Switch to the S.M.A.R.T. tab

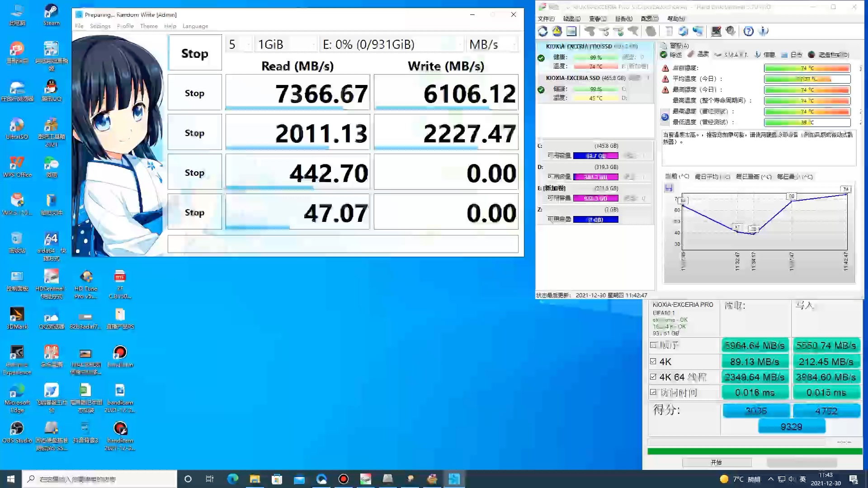731,55
